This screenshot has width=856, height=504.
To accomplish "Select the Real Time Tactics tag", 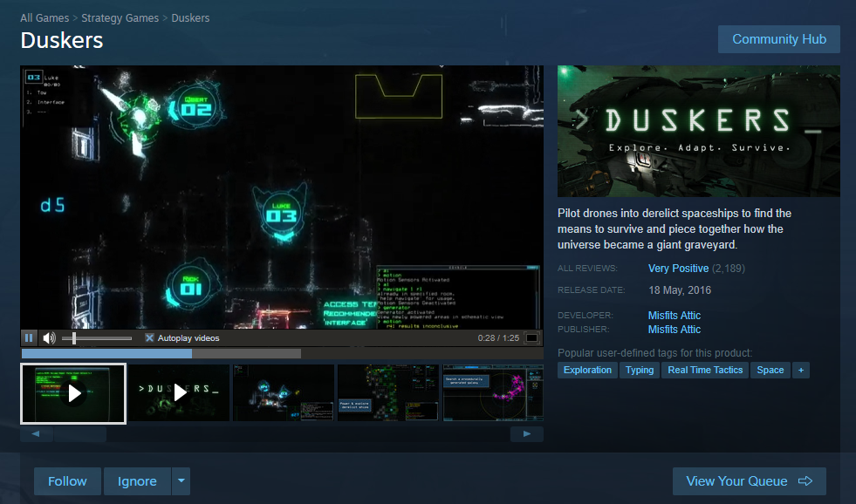I will click(705, 370).
